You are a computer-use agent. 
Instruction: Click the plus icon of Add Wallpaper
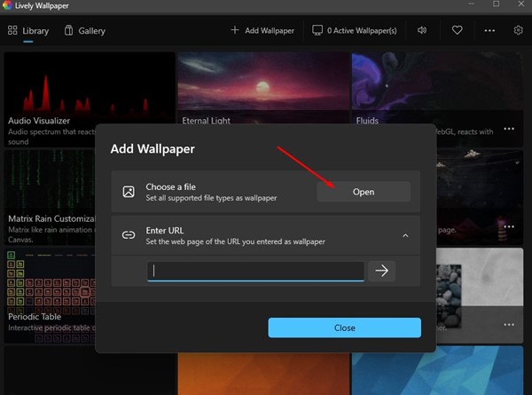(235, 30)
